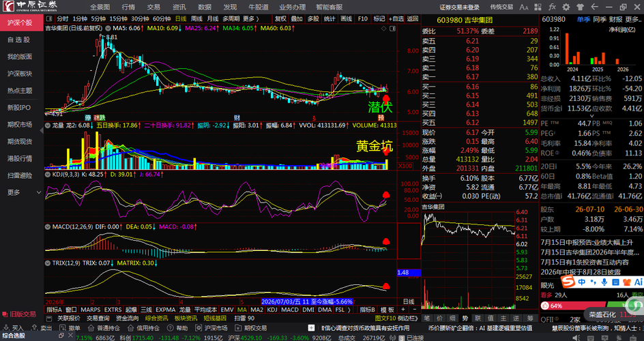Toggle 复权 price adjustment
The image size is (644, 341).
click(280, 19)
